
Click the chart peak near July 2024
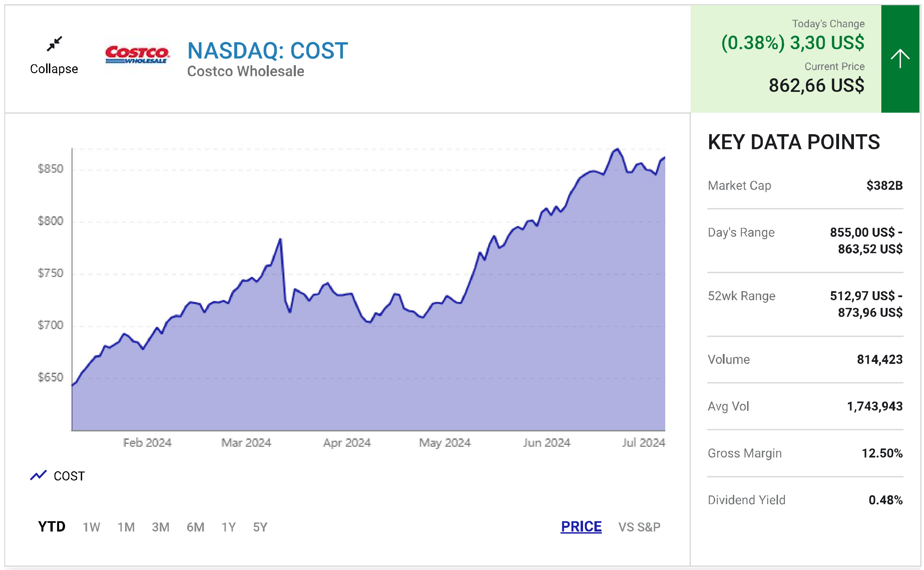tap(617, 149)
